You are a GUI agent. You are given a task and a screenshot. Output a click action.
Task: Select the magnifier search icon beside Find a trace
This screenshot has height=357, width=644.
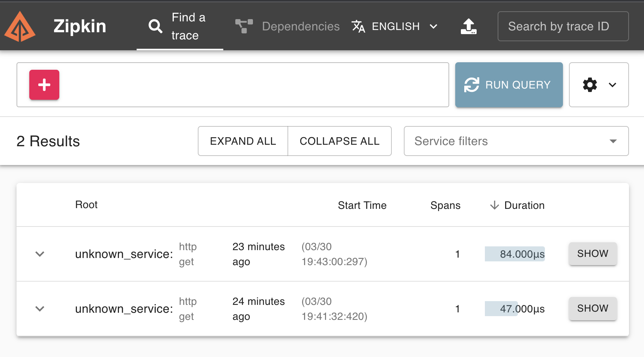click(x=155, y=26)
